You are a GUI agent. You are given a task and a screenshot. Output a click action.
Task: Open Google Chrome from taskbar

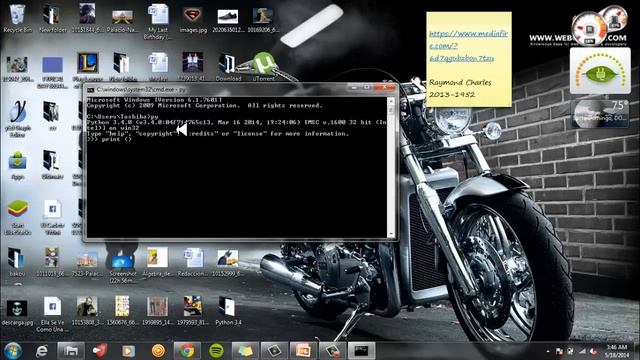pyautogui.click(x=187, y=351)
